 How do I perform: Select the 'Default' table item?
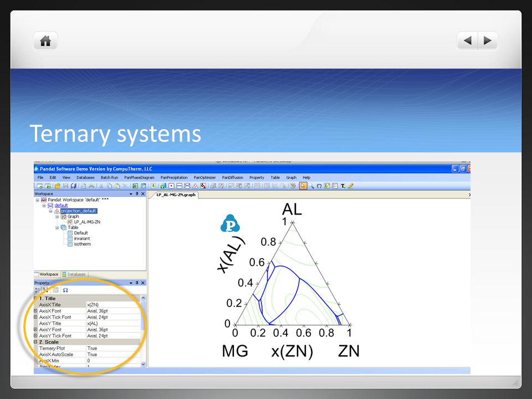[81, 233]
